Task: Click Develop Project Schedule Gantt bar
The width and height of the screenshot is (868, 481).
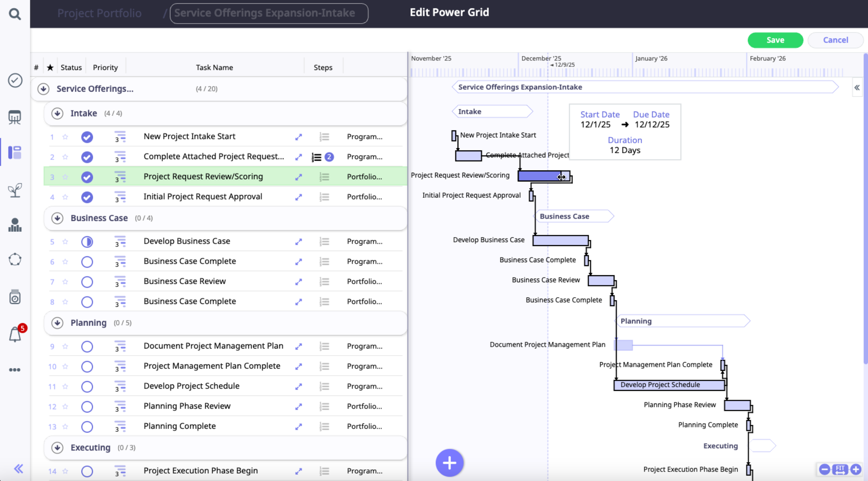Action: 669,385
